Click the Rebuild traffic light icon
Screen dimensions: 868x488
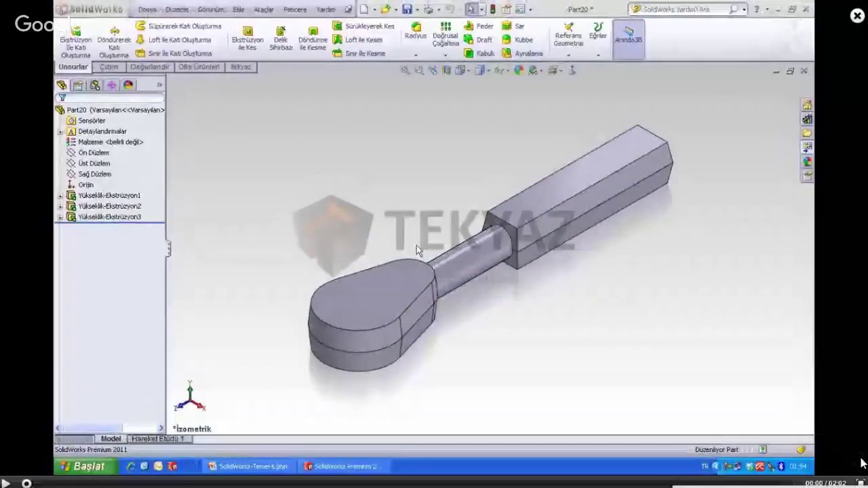coord(492,9)
